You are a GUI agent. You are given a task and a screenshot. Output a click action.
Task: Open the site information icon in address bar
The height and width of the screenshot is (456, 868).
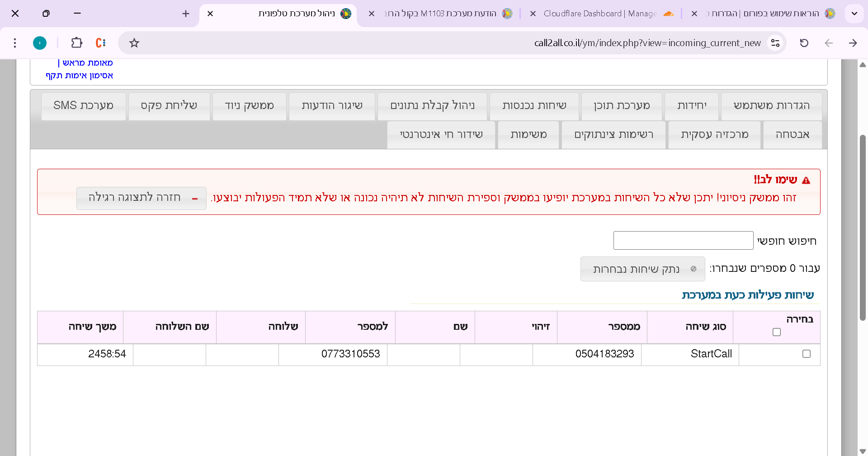(775, 43)
